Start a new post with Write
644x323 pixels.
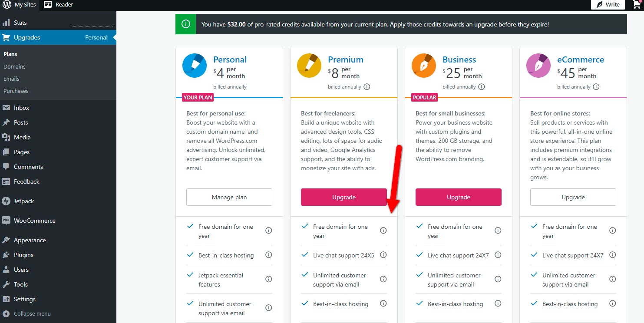tap(608, 4)
